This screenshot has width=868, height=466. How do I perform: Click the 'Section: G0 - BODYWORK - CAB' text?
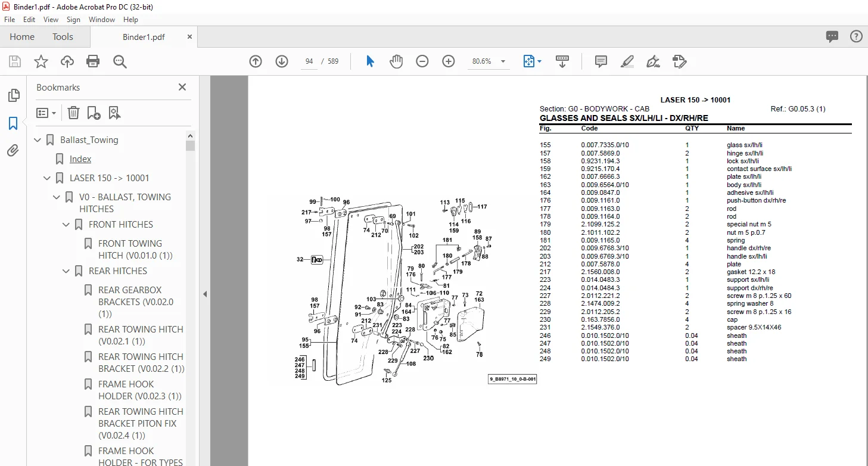[x=595, y=109]
